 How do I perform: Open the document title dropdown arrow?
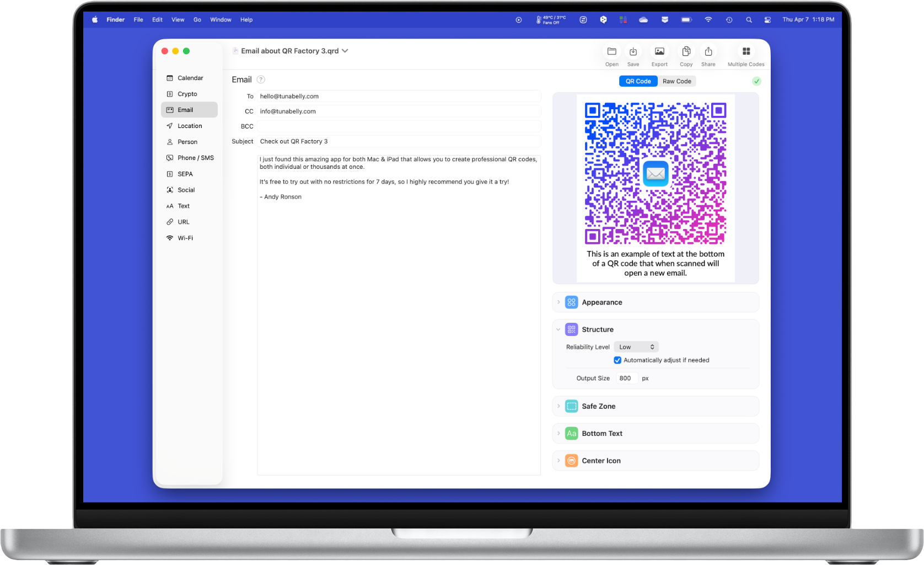coord(345,51)
